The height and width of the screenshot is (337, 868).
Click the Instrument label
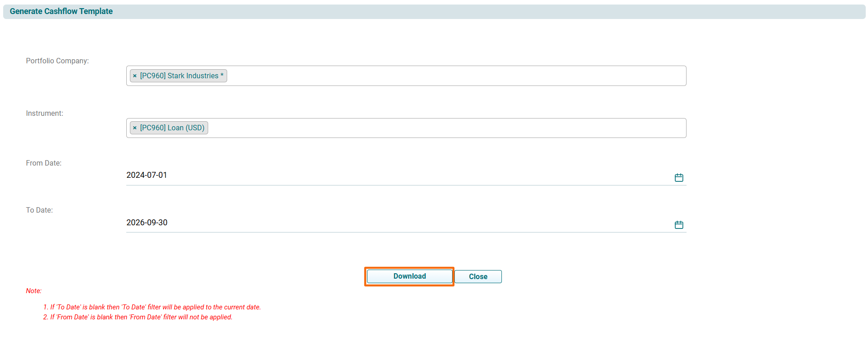[x=44, y=113]
